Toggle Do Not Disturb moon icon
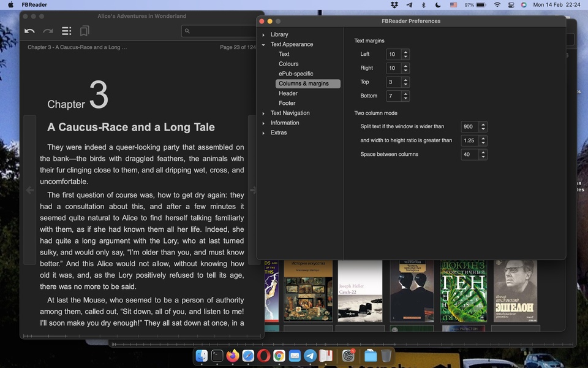This screenshot has height=368, width=588. click(x=437, y=5)
